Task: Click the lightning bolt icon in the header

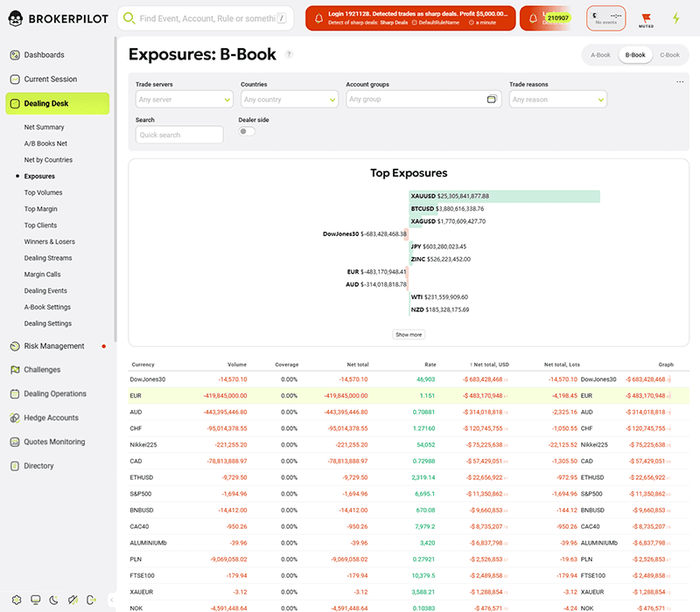Action: click(x=675, y=17)
